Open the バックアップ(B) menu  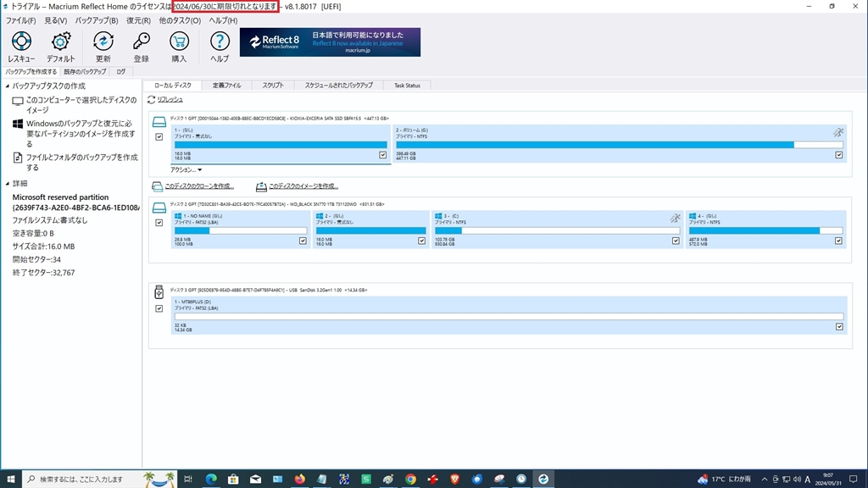97,19
